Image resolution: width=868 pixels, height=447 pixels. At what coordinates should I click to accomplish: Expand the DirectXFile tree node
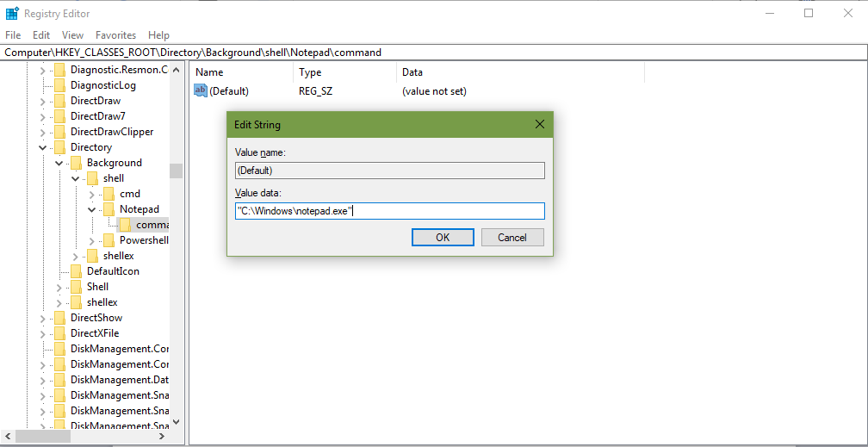pos(43,333)
